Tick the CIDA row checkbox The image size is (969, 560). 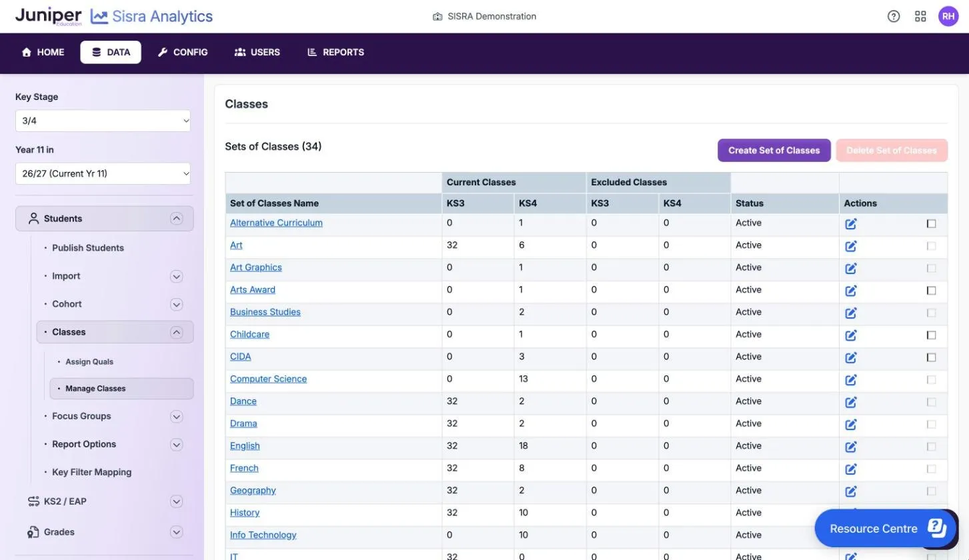pyautogui.click(x=932, y=357)
